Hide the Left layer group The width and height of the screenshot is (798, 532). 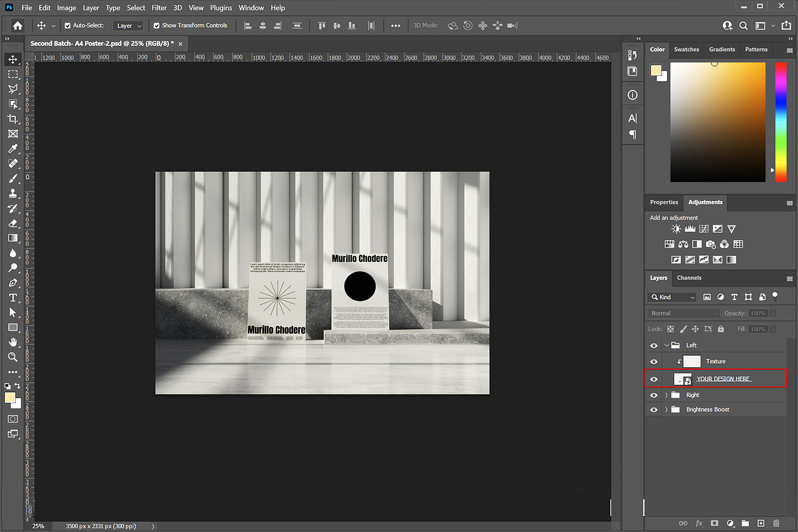pos(654,345)
